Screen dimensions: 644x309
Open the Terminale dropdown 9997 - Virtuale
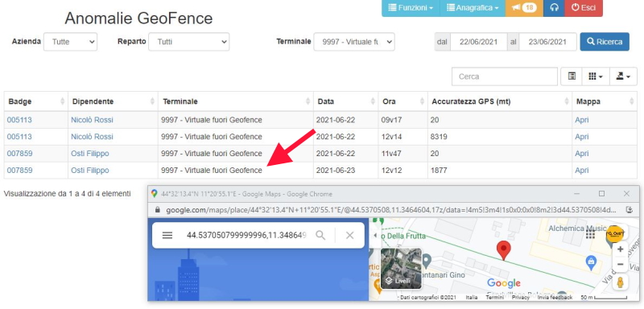pyautogui.click(x=354, y=42)
